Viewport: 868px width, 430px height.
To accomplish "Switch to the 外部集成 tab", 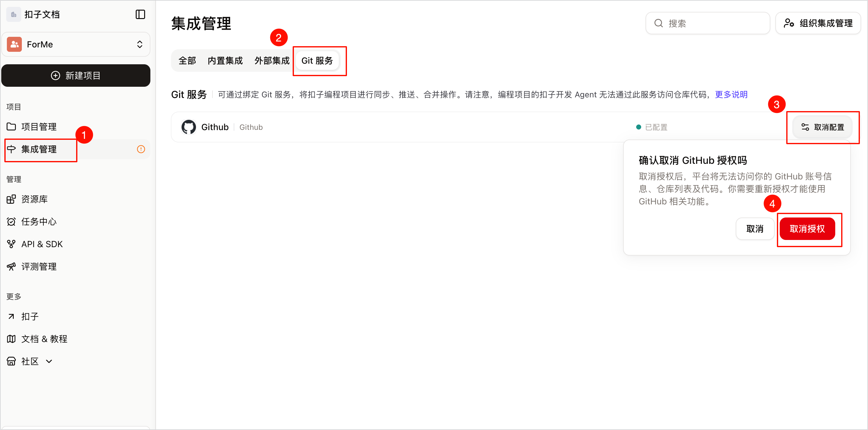I will click(271, 61).
